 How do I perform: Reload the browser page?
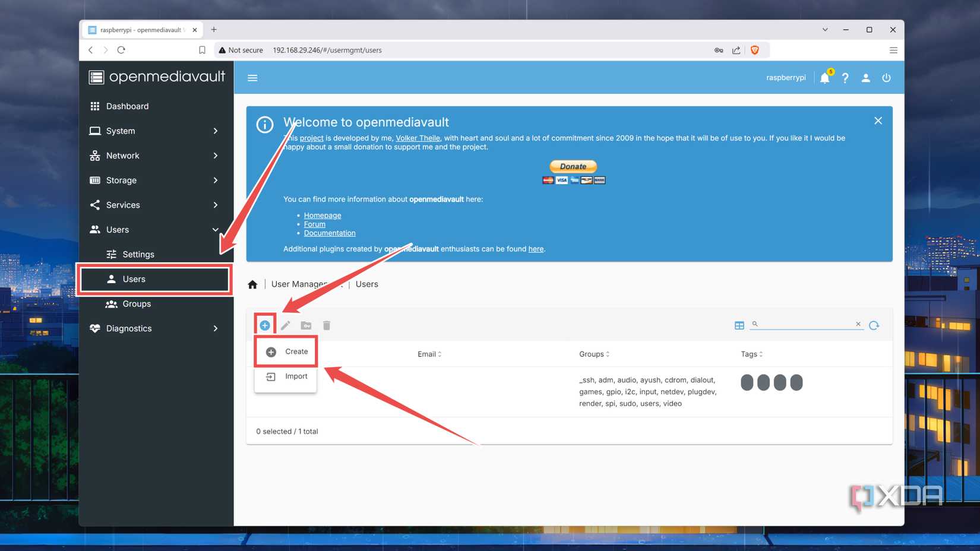coord(121,50)
